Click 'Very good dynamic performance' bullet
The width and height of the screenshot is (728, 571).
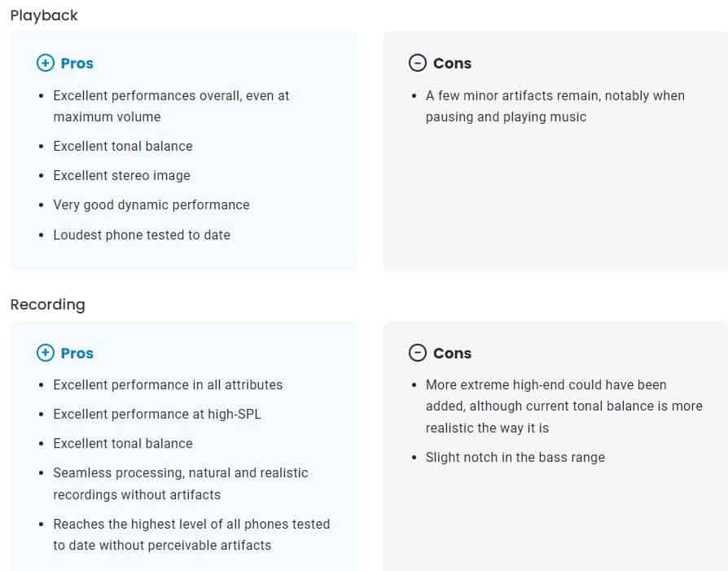pyautogui.click(x=151, y=205)
